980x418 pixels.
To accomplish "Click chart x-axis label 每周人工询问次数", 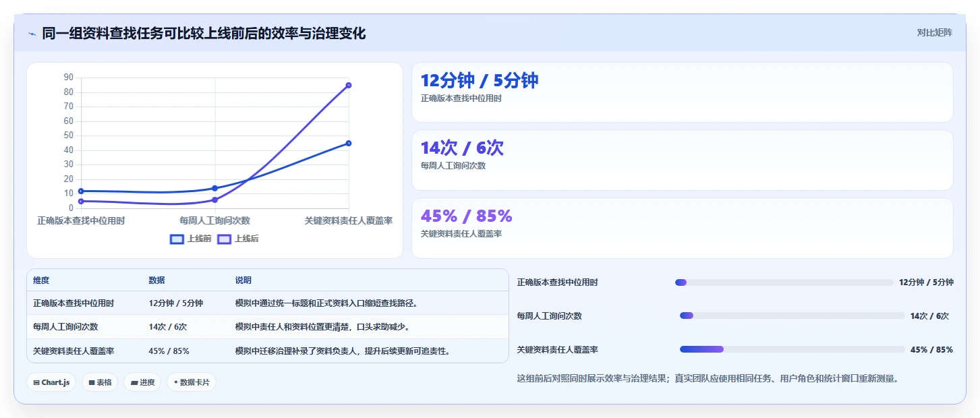I will coord(214,220).
